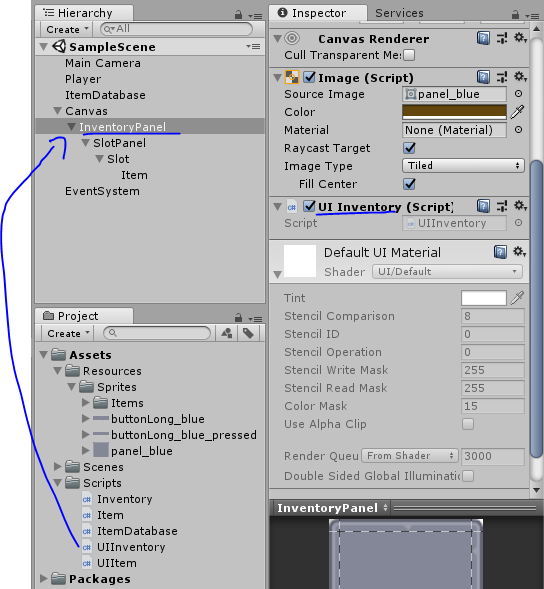The image size is (544, 589).
Task: Expand the Items folder
Action: [x=86, y=403]
